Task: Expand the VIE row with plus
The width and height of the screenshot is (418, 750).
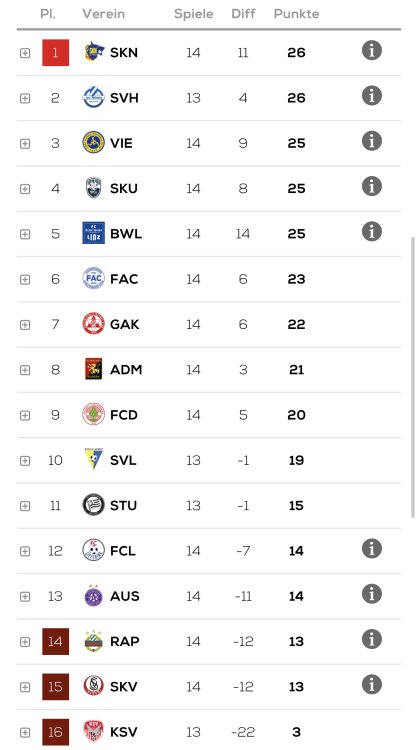Action: [25, 143]
